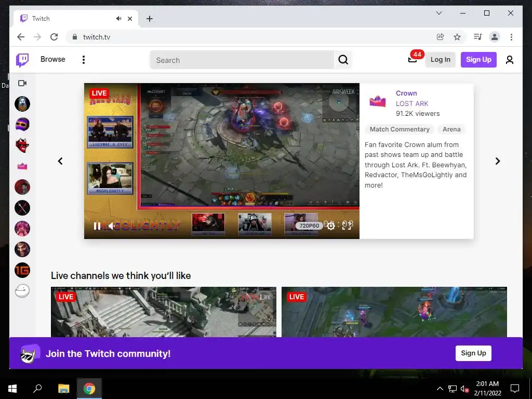Viewport: 532px width, 399px height.
Task: Open the purple-and-yellow sunglasses avatar channel
Action: click(22, 124)
